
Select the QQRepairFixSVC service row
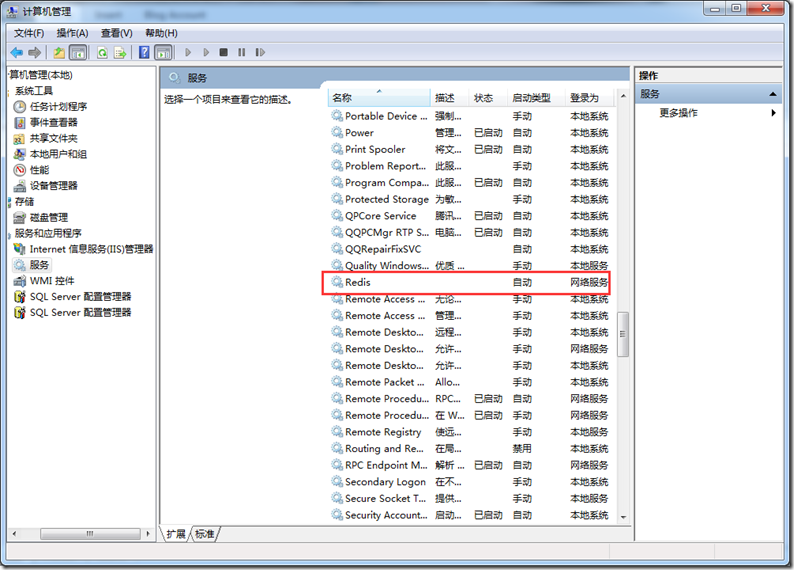point(472,249)
